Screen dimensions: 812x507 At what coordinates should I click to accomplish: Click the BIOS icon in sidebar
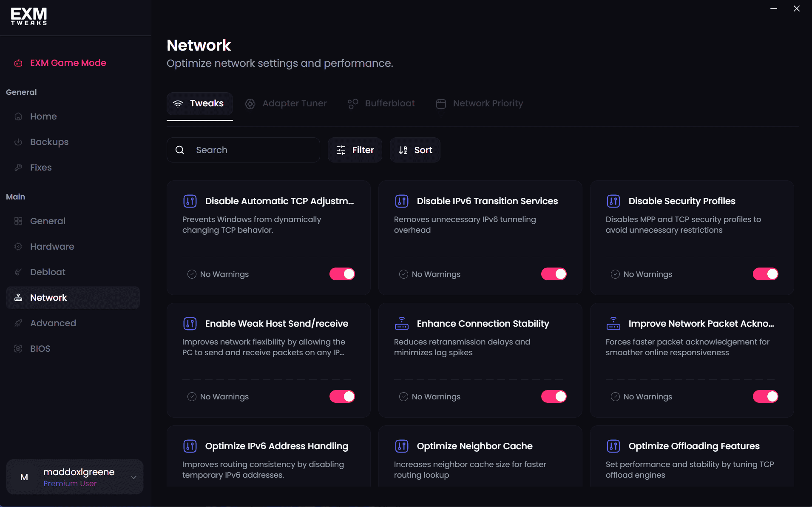pos(18,349)
